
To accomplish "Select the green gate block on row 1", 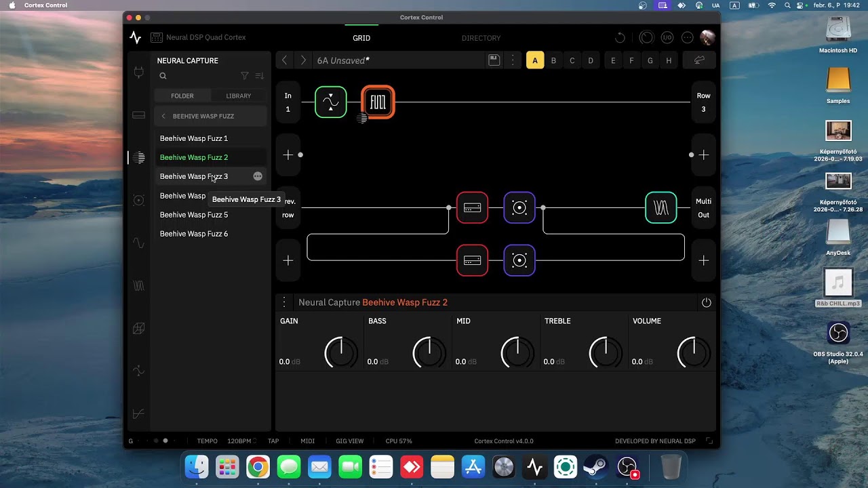I will click(331, 102).
